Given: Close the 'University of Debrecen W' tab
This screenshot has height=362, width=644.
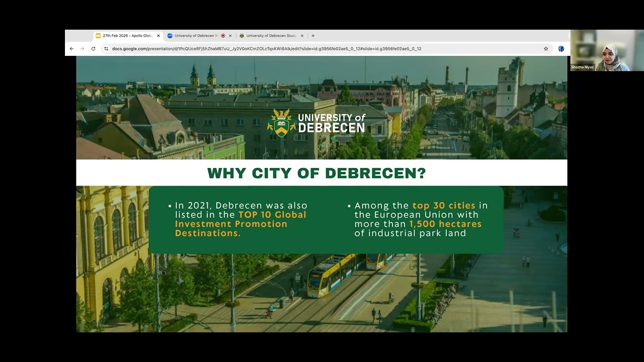Looking at the screenshot, I should tap(230, 36).
